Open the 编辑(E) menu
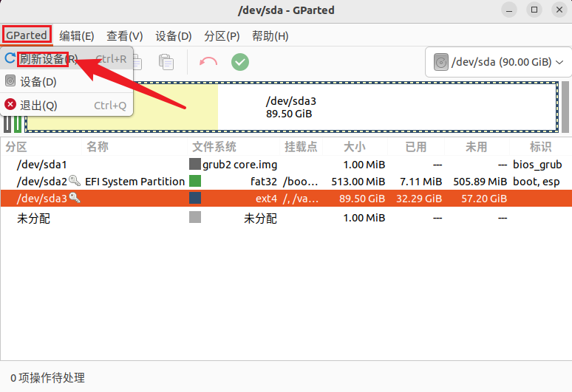Image resolution: width=572 pixels, height=392 pixels. tap(77, 36)
